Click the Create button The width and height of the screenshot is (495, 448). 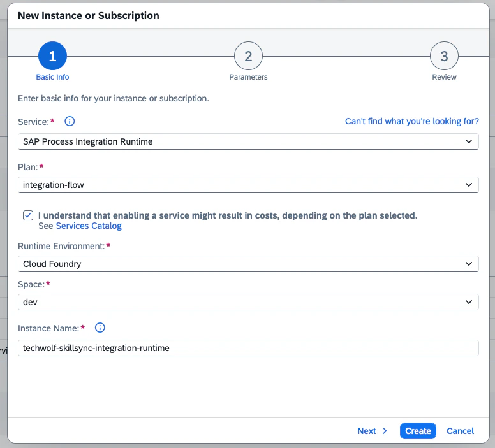click(418, 431)
